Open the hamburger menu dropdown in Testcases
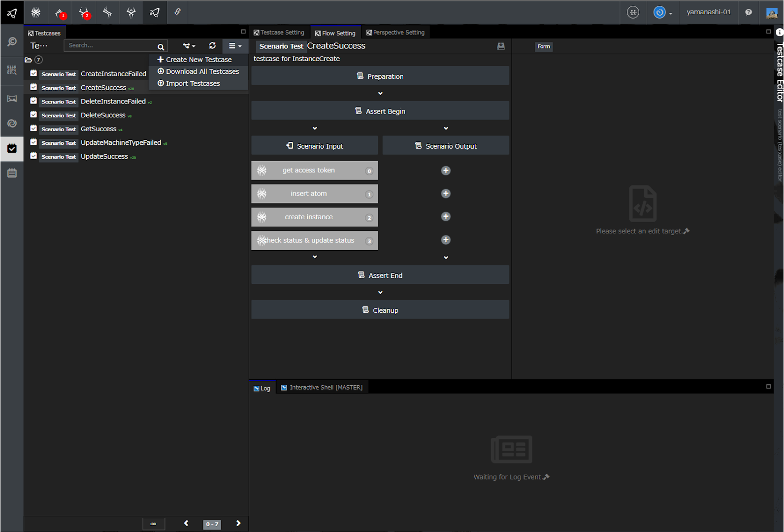The image size is (784, 532). click(x=235, y=46)
